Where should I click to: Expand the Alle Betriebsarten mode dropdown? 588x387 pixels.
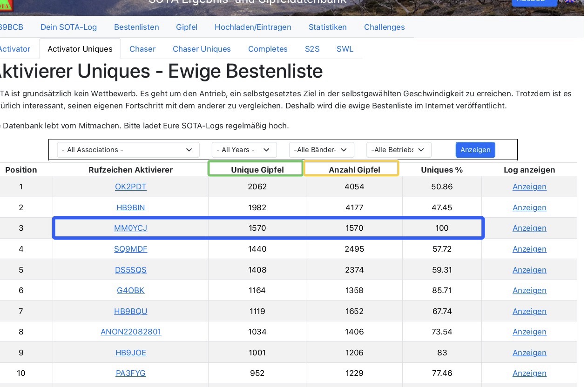click(399, 150)
